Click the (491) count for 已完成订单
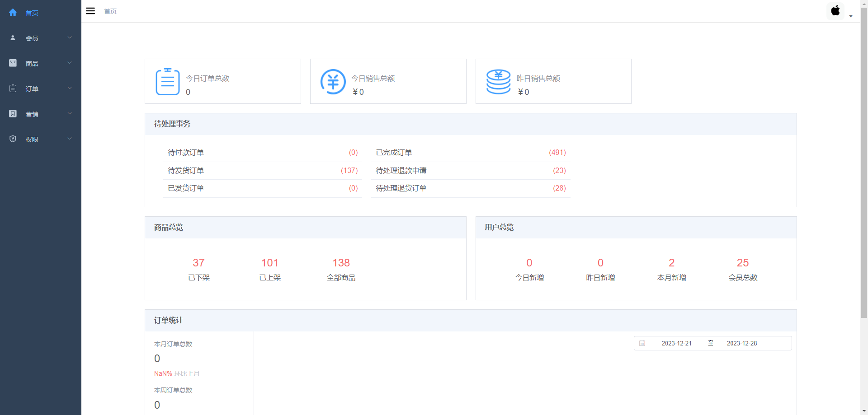This screenshot has width=868, height=415. click(x=557, y=153)
